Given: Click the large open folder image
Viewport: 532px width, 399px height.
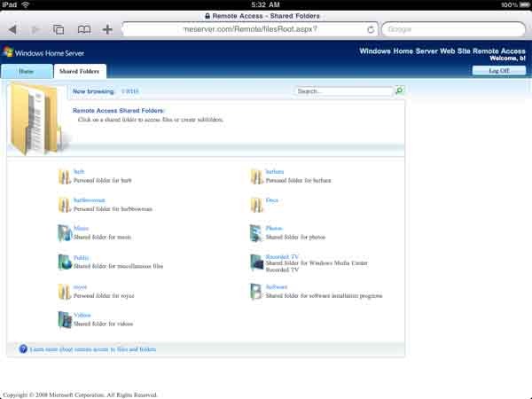Looking at the screenshot, I should click(x=38, y=119).
